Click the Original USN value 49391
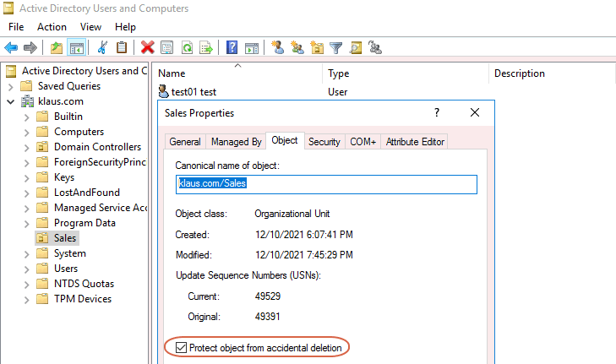The image size is (616, 364). 267,317
